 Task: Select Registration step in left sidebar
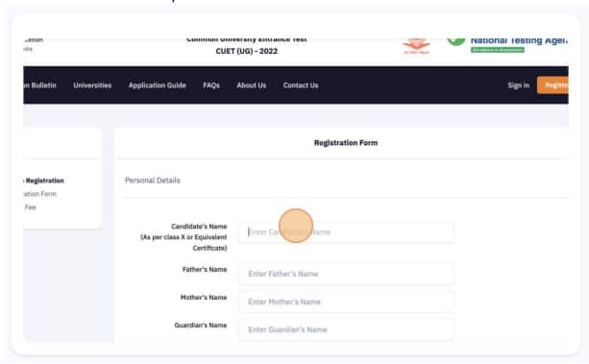point(43,181)
